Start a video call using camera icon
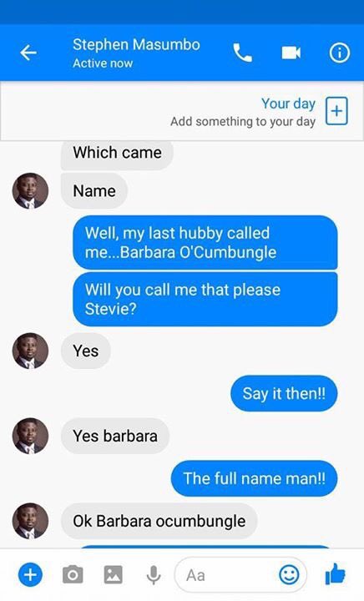 coord(291,53)
